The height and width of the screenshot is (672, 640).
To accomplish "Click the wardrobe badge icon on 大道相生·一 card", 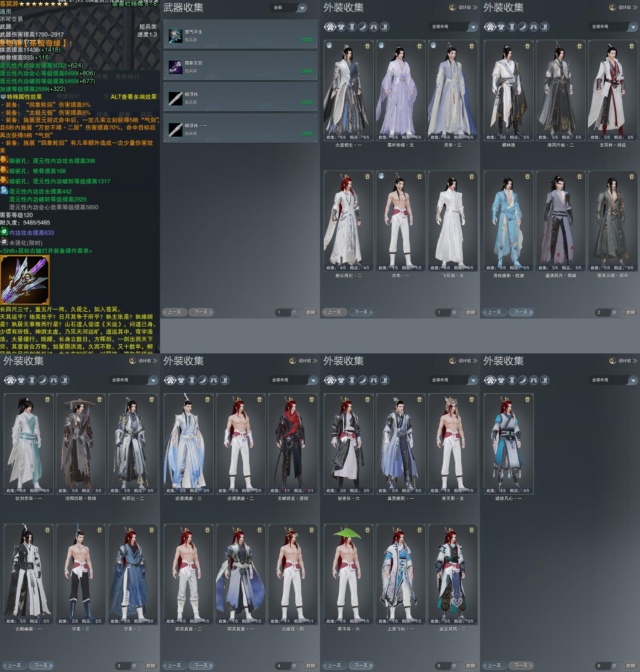I will click(329, 45).
